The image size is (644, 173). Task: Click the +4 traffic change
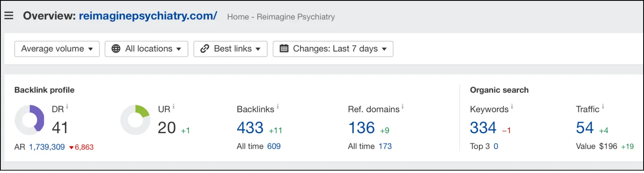[x=603, y=131]
